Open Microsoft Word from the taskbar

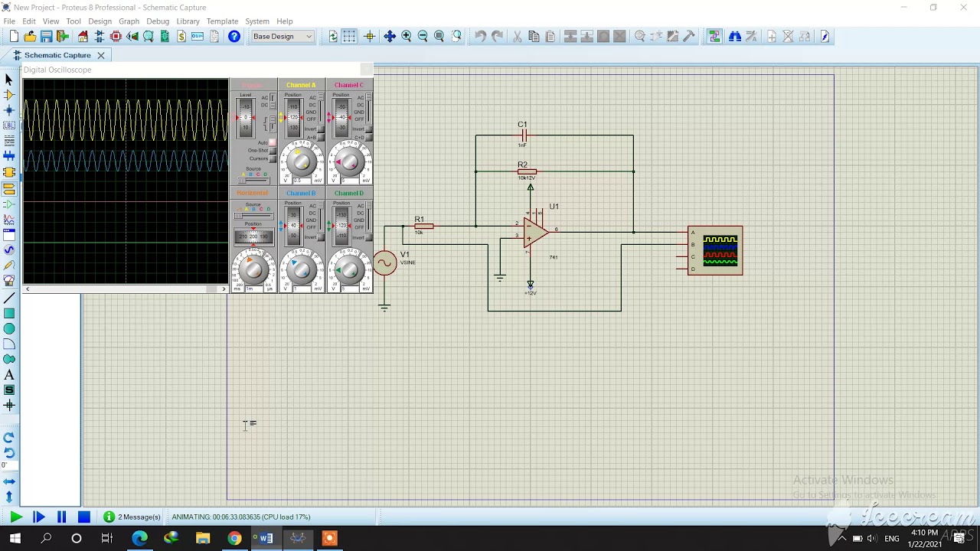(266, 539)
